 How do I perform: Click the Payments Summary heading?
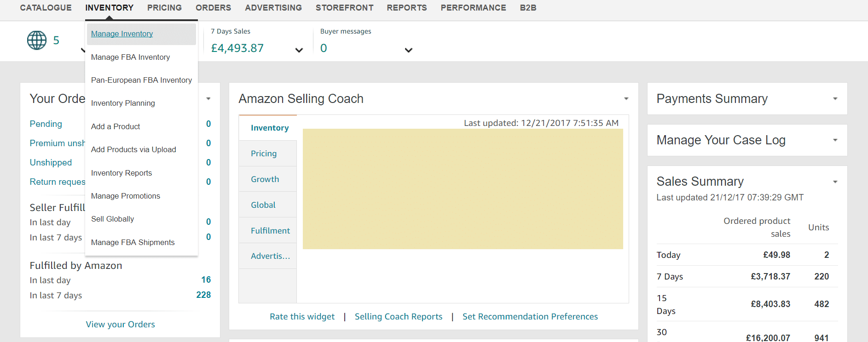point(712,99)
